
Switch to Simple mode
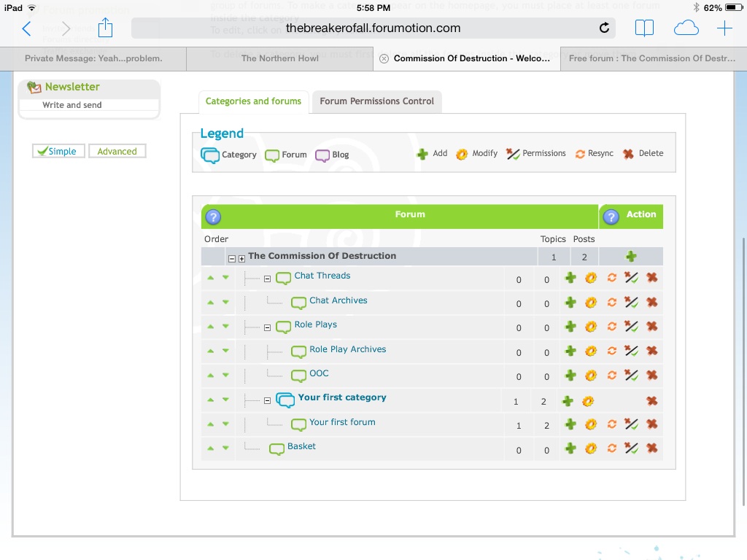click(58, 151)
